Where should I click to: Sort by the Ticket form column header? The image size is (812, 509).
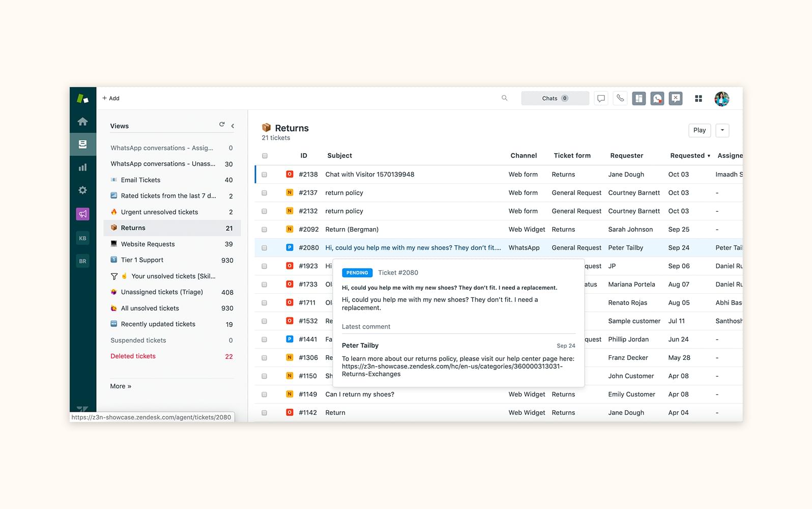pos(572,156)
